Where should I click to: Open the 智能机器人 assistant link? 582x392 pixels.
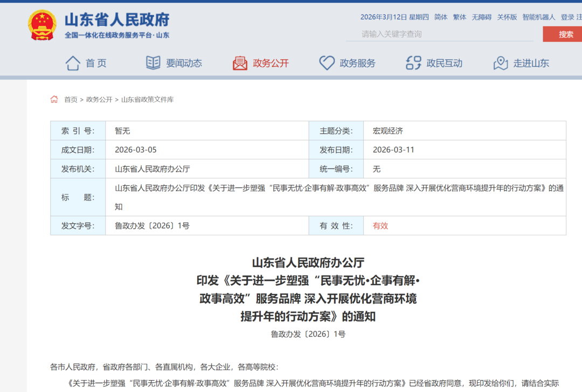(x=538, y=17)
